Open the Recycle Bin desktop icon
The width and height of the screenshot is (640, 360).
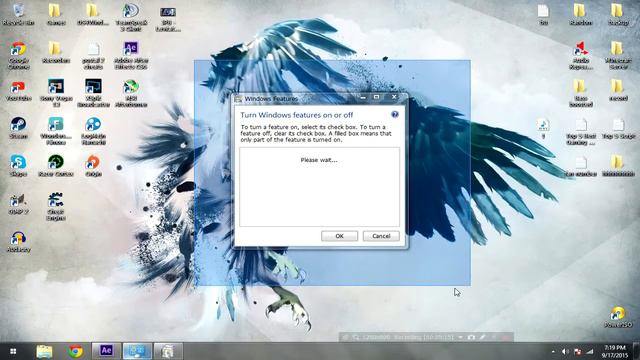pos(18,14)
